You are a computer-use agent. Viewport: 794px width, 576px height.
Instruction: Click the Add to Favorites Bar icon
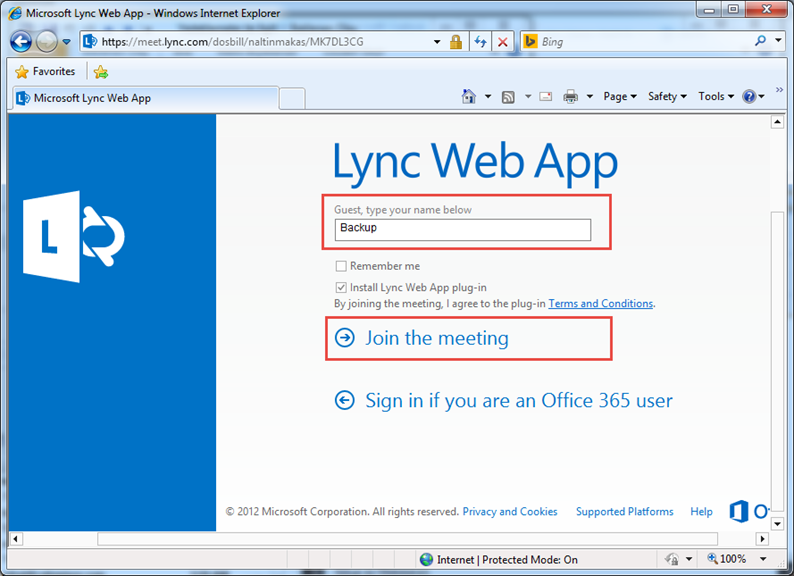(101, 72)
